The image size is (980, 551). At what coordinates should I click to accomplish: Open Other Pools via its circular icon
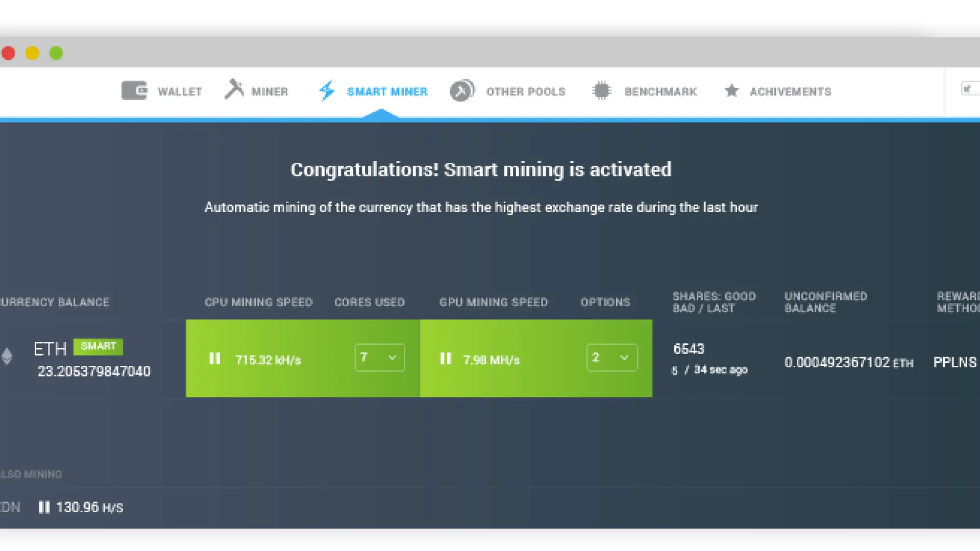461,91
